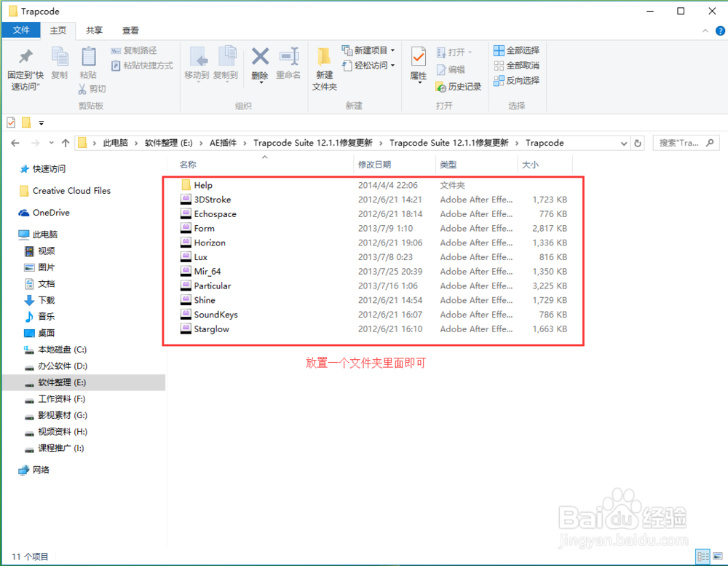Click Copy Path (复制路径) in the ribbon
Viewport: 728px width, 566px height.
point(134,51)
